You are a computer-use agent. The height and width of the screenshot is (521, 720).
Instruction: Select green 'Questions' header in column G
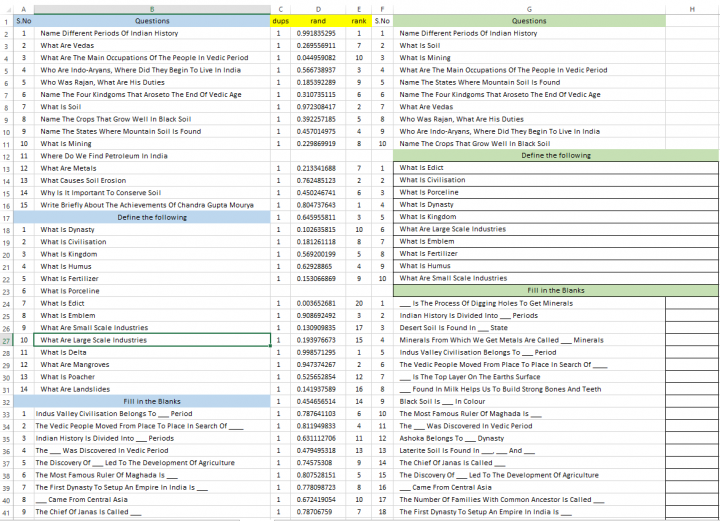click(x=529, y=21)
